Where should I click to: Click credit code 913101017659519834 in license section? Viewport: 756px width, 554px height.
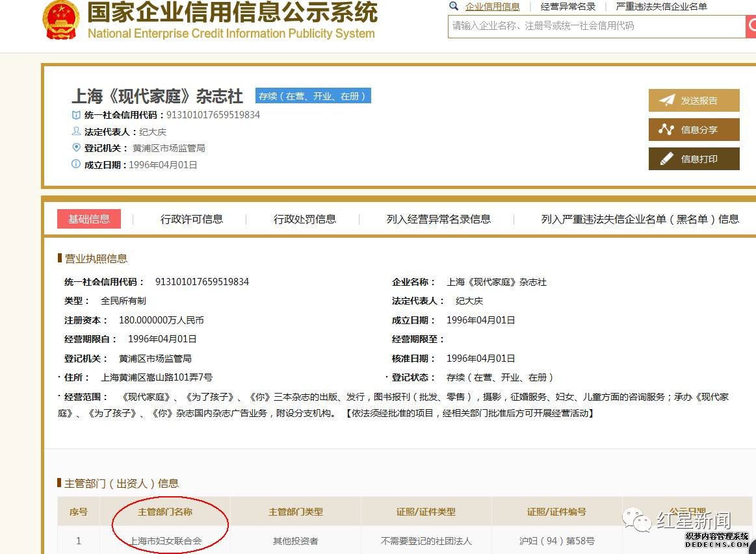tap(202, 282)
